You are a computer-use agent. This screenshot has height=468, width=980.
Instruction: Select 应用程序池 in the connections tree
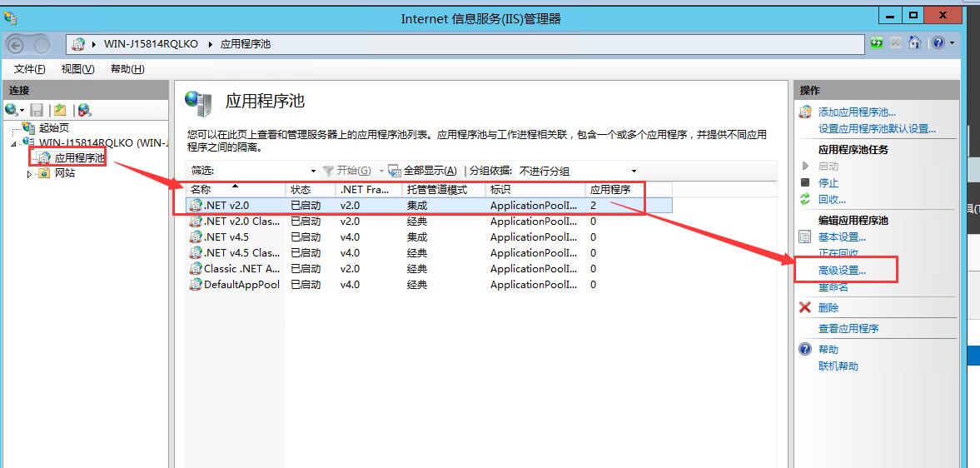pyautogui.click(x=79, y=157)
